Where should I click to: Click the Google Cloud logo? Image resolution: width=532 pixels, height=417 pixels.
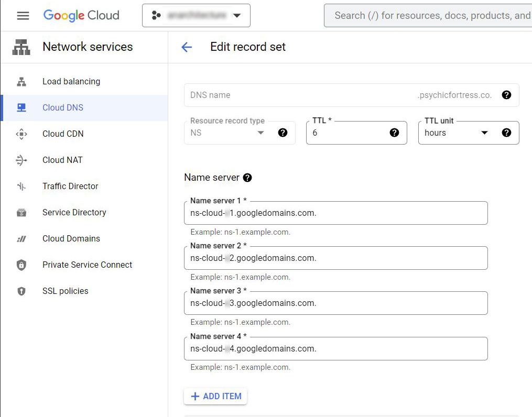[81, 16]
